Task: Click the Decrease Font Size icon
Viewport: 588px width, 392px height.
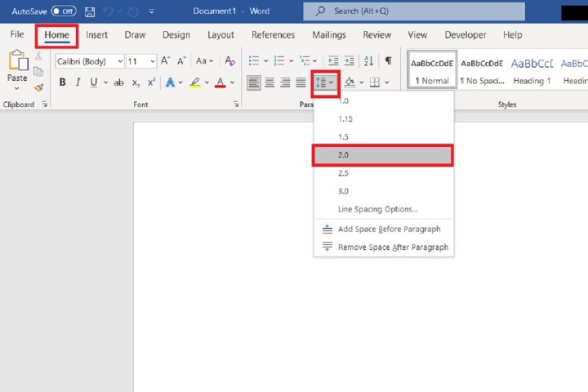Action: pos(181,60)
